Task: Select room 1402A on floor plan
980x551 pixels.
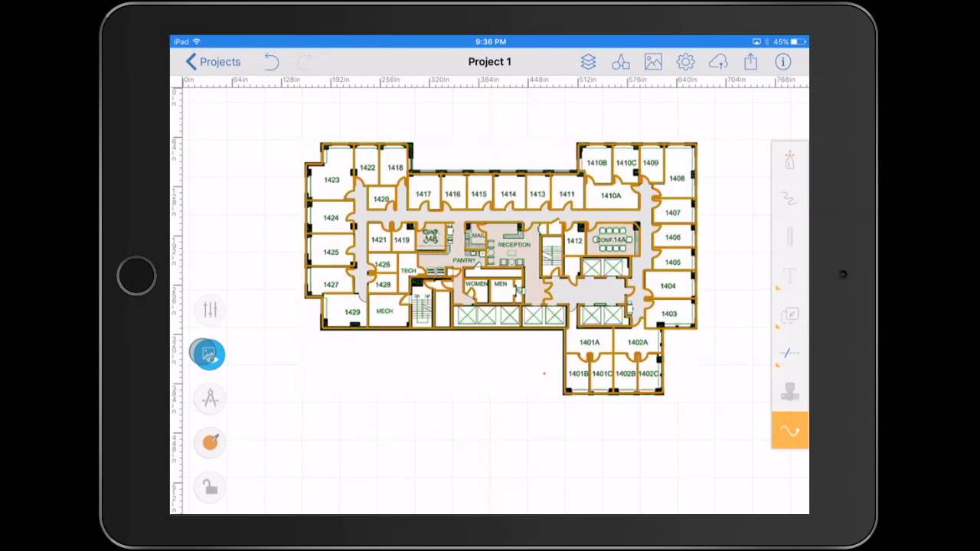Action: [637, 343]
